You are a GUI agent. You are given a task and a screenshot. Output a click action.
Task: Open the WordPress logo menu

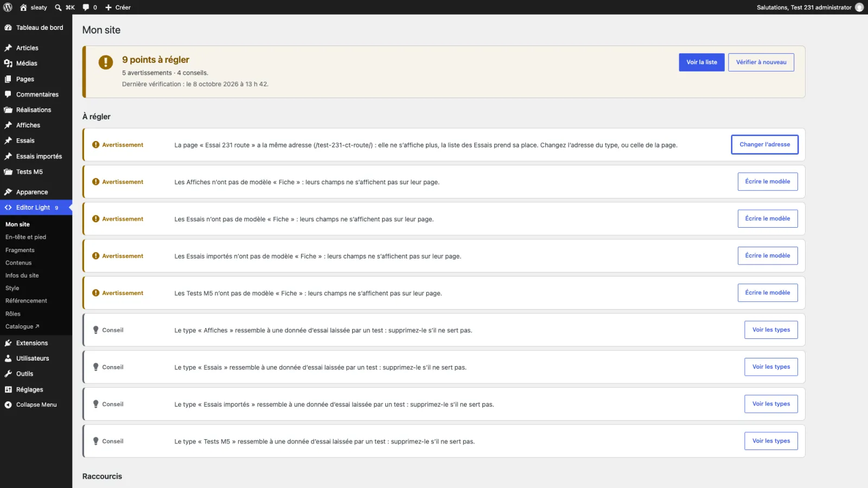click(x=8, y=7)
